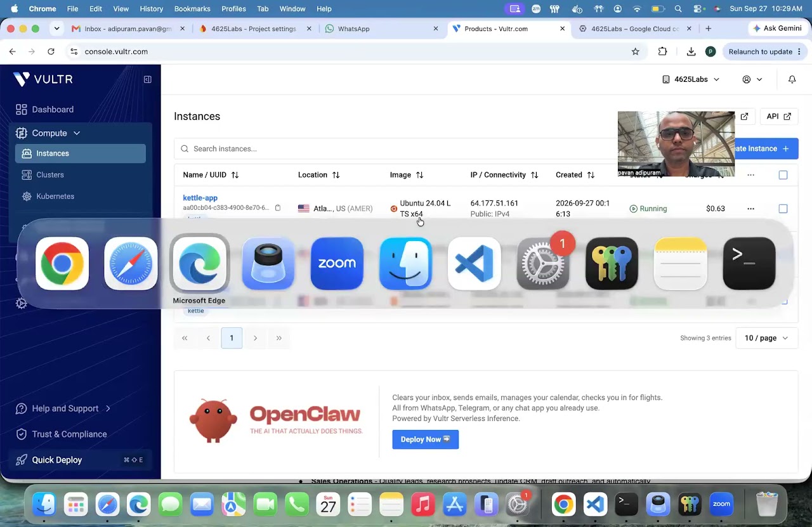Screen dimensions: 812x527
Task: Select Notes in the app switcher
Action: 680,263
